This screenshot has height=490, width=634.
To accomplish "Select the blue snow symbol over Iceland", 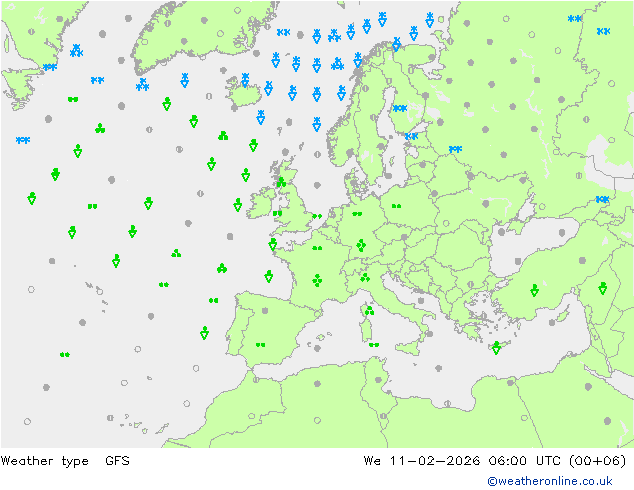I will click(x=245, y=80).
